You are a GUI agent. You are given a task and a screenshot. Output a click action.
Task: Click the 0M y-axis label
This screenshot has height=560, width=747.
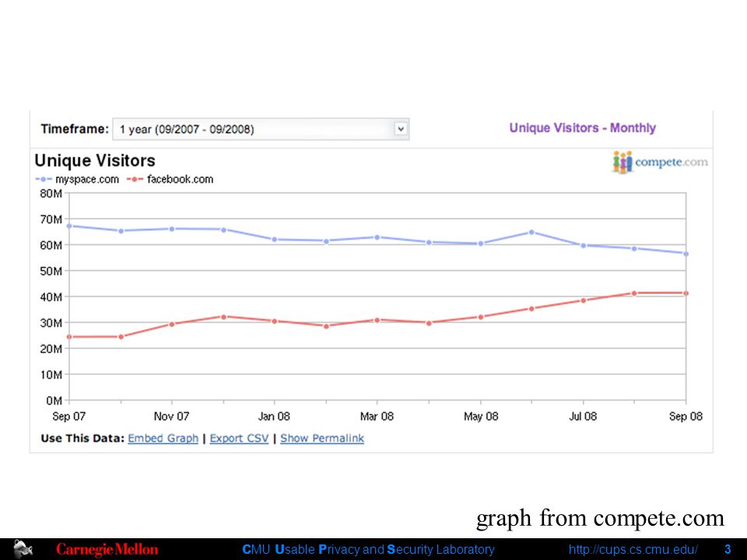point(54,401)
